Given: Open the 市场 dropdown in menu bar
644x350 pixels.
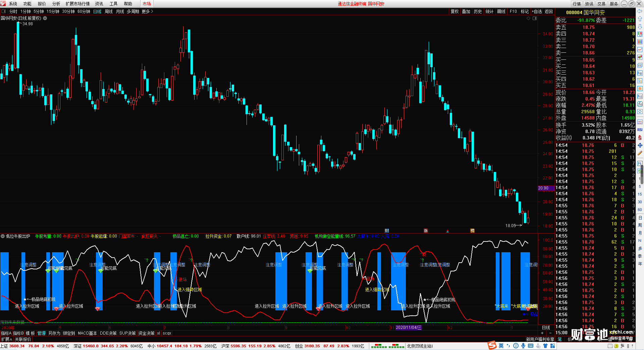Looking at the screenshot, I should pos(147,4).
